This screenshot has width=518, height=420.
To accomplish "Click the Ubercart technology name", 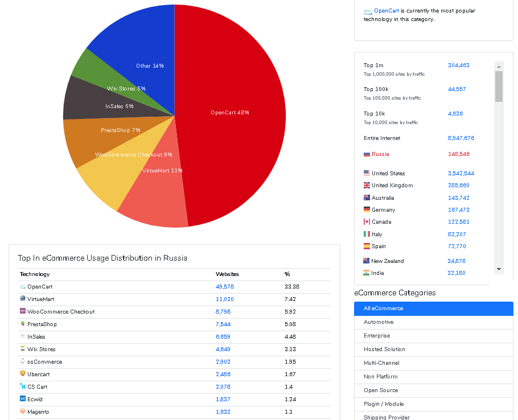I will coord(38,374).
